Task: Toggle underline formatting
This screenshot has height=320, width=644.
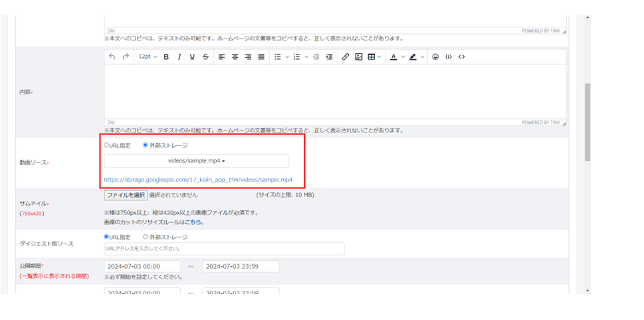Action: pos(192,57)
